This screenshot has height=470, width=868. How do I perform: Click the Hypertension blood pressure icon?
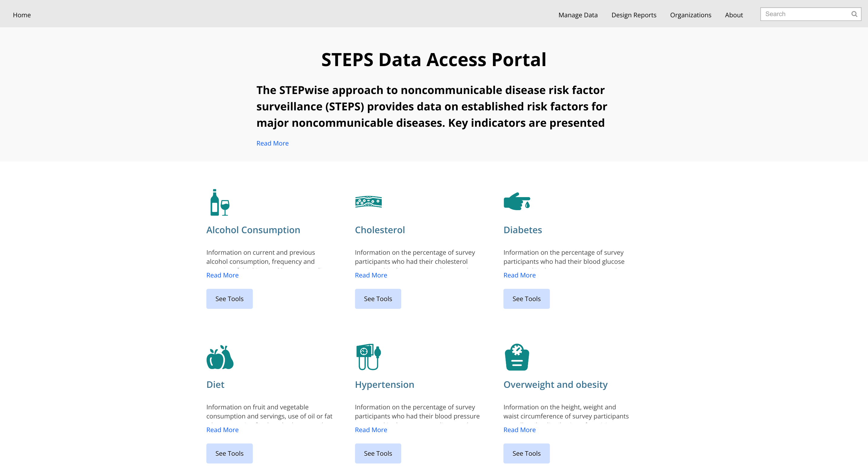pyautogui.click(x=368, y=357)
